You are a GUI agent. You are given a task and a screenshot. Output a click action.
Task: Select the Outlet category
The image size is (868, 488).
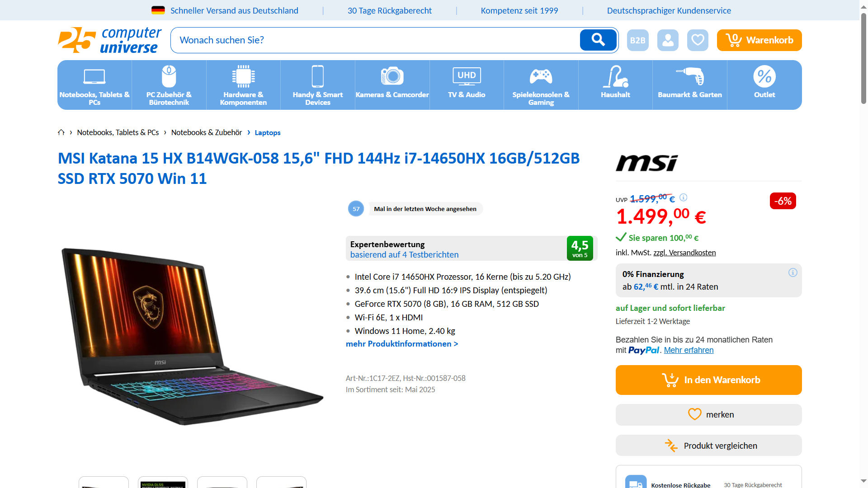point(764,85)
